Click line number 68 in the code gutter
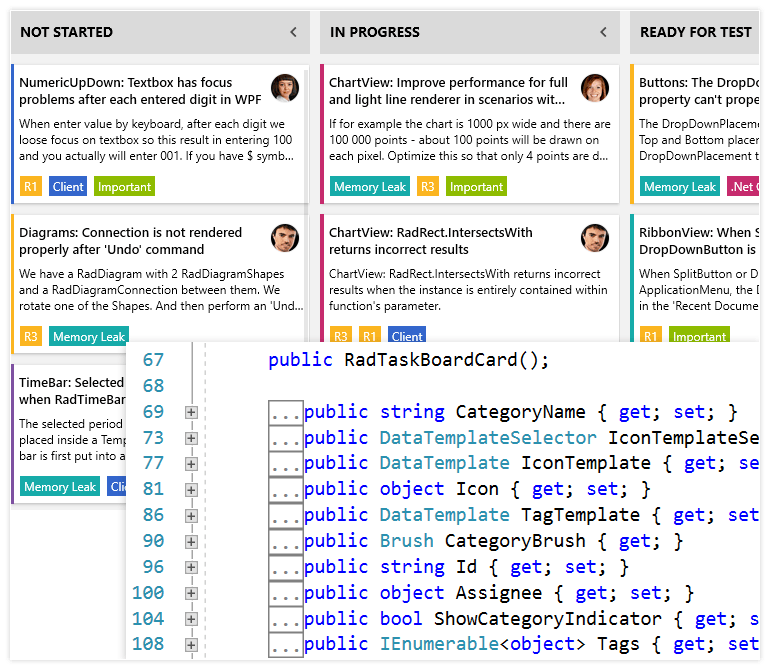Image resolution: width=770 pixels, height=670 pixels. (153, 386)
